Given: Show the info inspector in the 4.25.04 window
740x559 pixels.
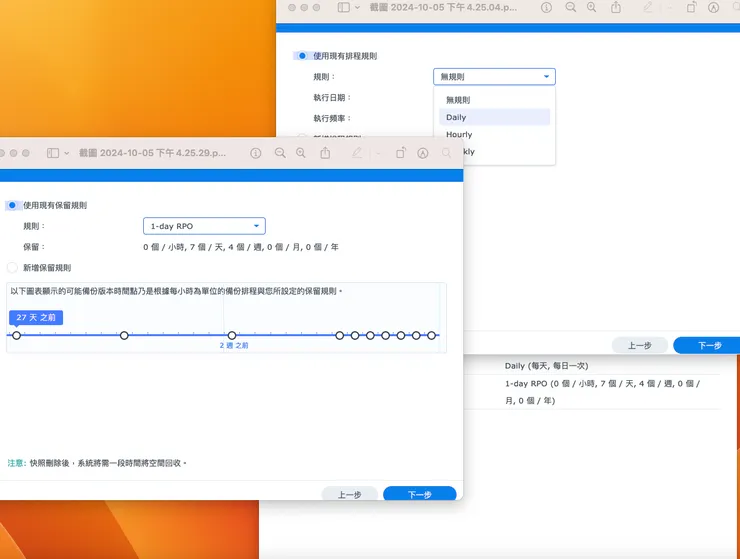Looking at the screenshot, I should pos(547,7).
